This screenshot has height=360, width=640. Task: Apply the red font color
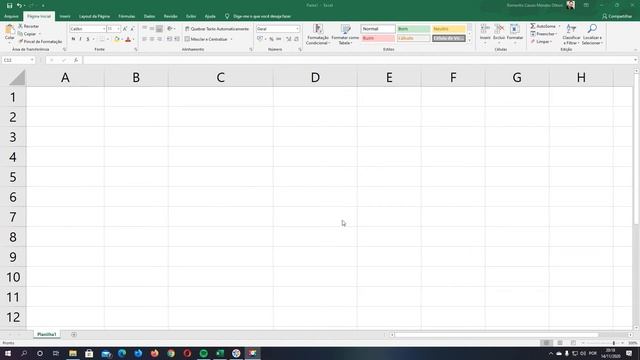point(128,39)
